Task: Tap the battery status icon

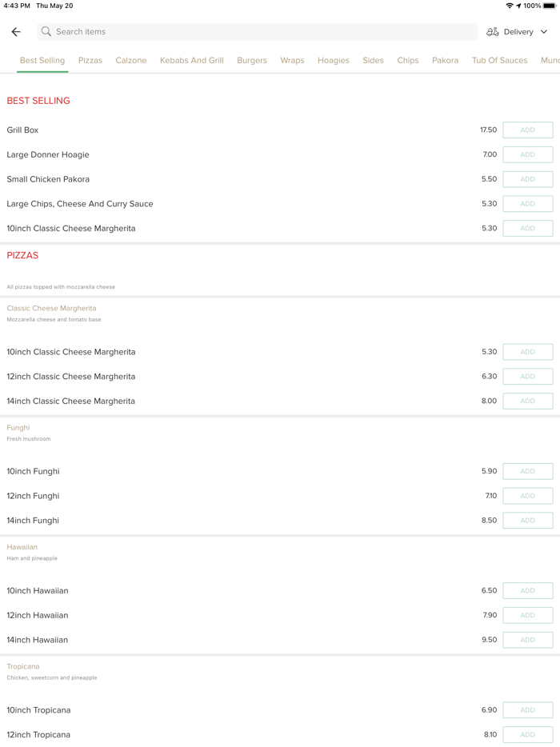Action: tap(550, 6)
